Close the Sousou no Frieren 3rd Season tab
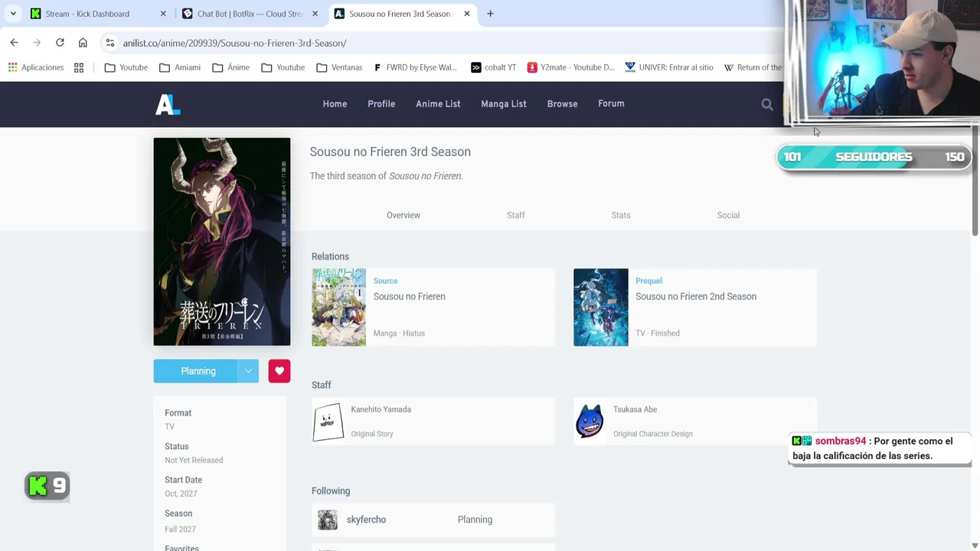This screenshot has height=551, width=980. (466, 14)
